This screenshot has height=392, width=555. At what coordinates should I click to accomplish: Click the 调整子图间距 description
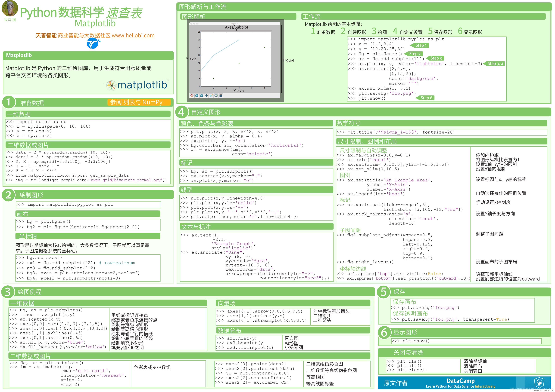pyautogui.click(x=490, y=234)
